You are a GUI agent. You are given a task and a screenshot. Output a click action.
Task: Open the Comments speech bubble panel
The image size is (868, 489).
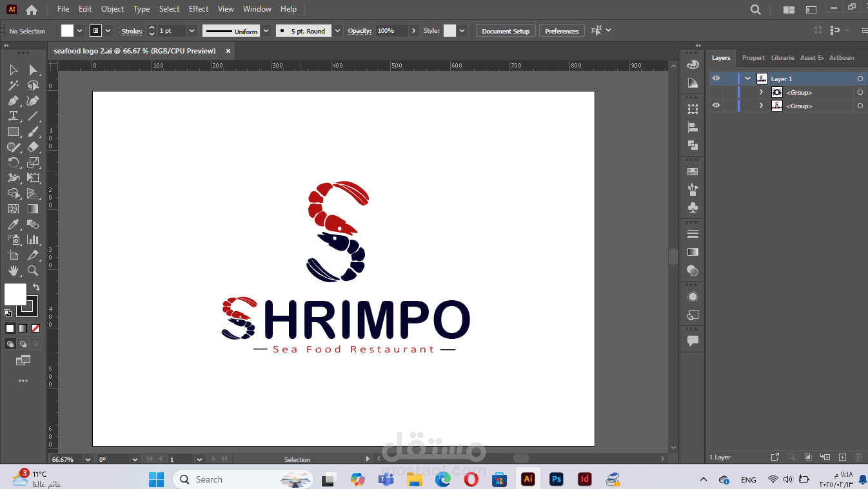693,341
